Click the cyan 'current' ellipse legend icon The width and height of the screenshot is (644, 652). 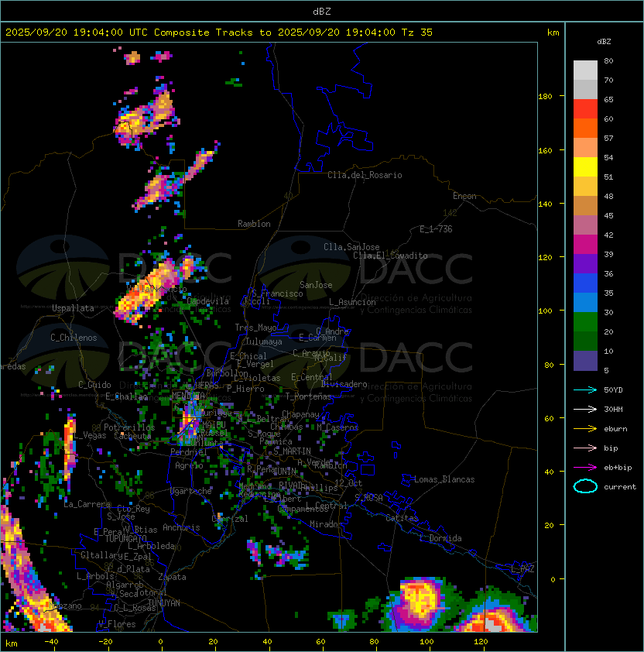(x=585, y=486)
